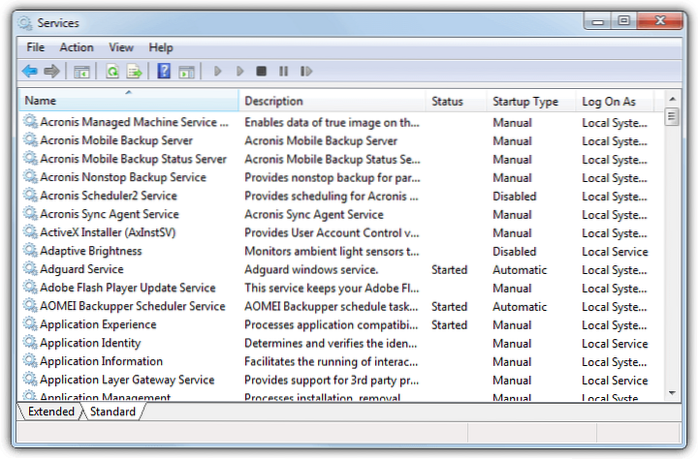
Task: Click gear icon beside Application Identity
Action: [30, 342]
